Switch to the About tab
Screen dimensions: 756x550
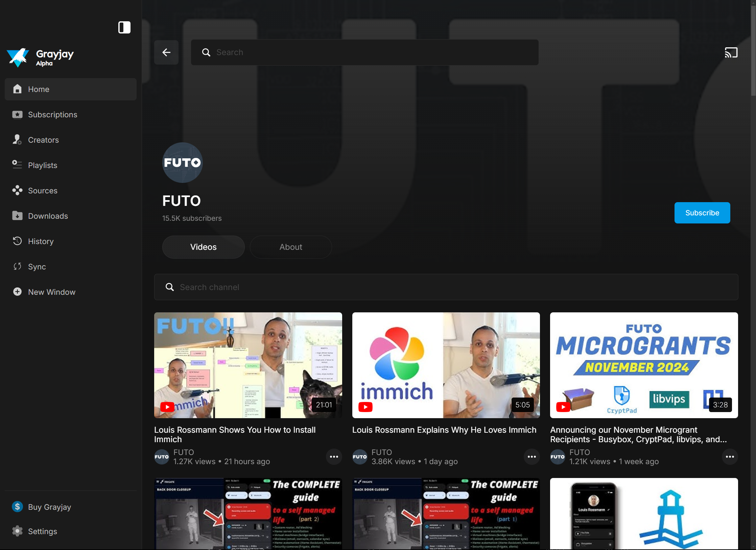point(290,247)
